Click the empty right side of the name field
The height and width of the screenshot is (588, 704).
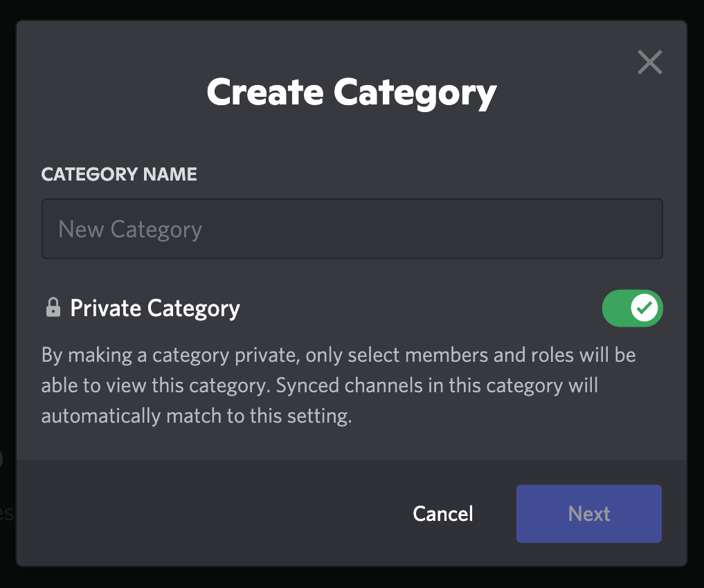click(x=494, y=229)
